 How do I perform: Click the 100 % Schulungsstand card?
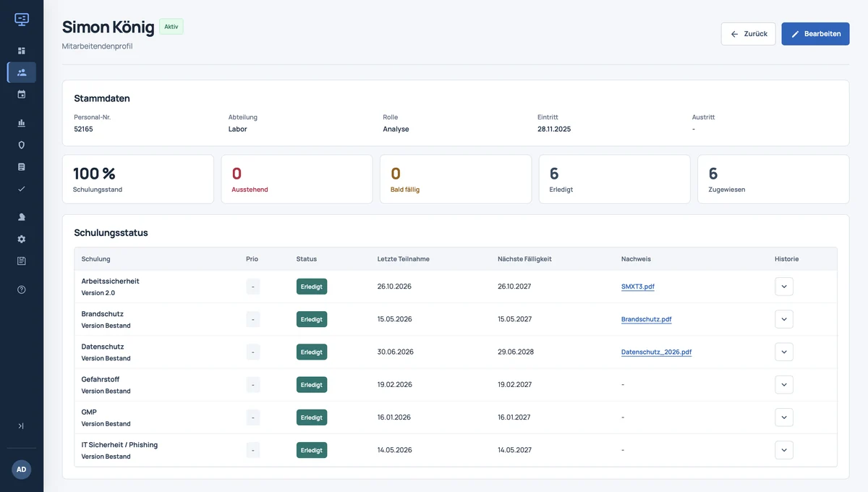click(138, 179)
